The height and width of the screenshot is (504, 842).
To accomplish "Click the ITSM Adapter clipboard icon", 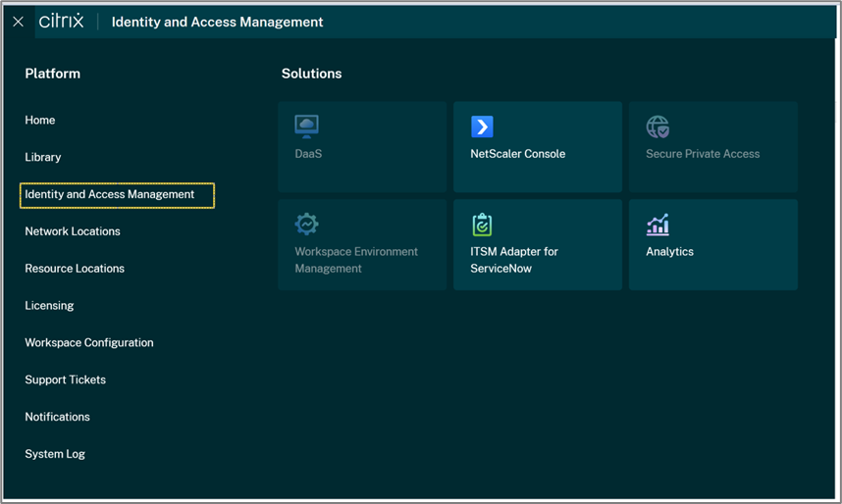I will 482,225.
